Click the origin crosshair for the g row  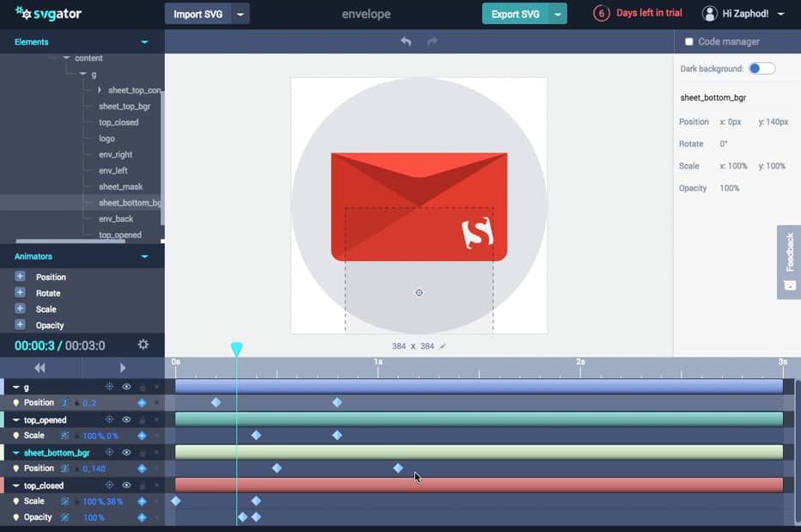pos(109,387)
